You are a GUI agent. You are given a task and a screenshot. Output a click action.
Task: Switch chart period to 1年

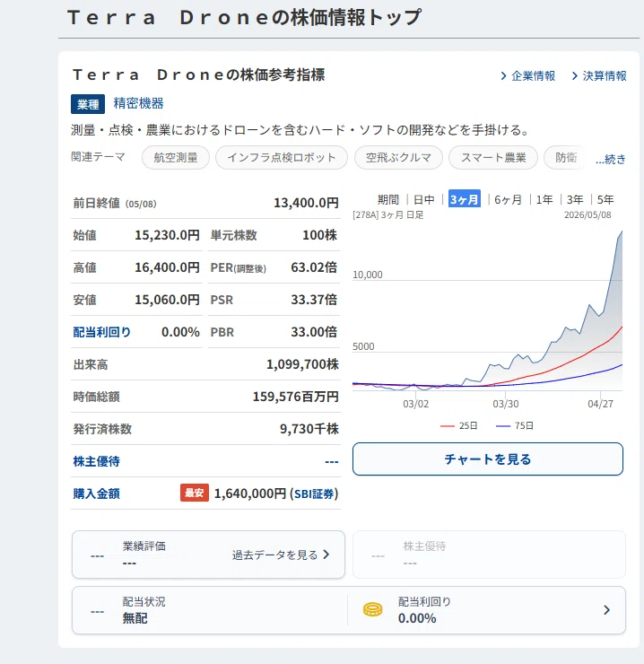[544, 199]
